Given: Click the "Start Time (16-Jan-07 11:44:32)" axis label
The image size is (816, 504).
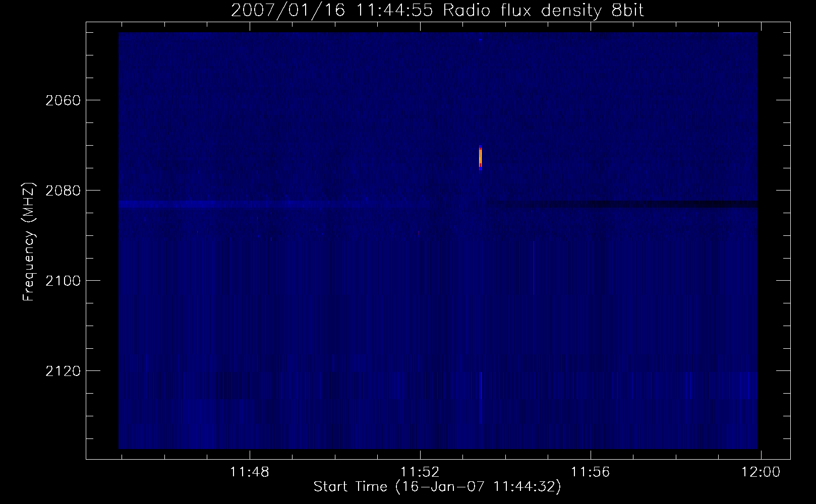Looking at the screenshot, I should [x=437, y=487].
